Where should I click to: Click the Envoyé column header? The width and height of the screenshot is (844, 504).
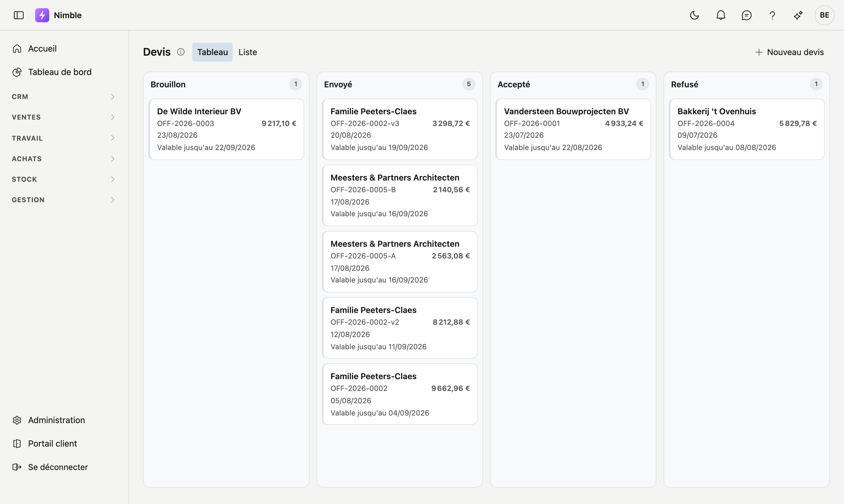[x=338, y=84]
